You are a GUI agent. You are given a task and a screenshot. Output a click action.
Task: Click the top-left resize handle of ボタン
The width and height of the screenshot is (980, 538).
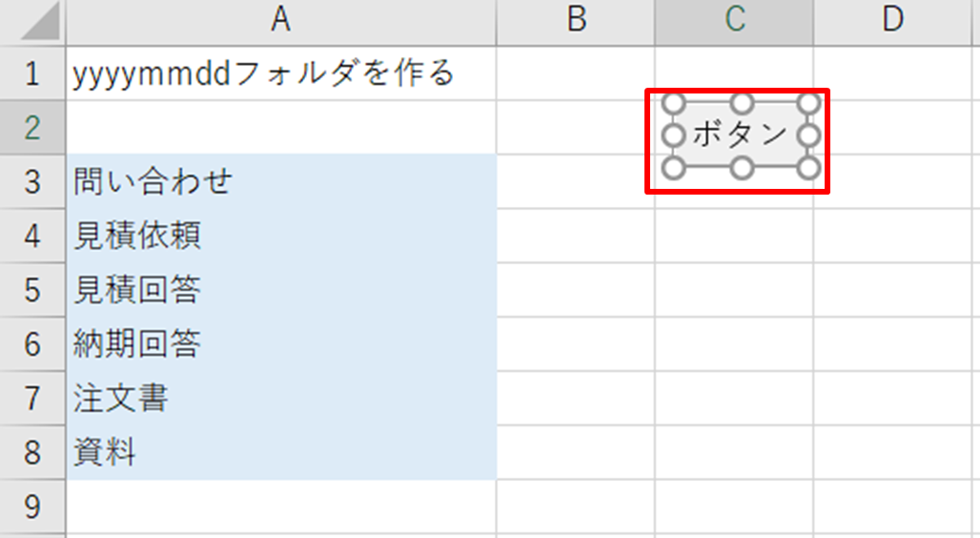674,103
